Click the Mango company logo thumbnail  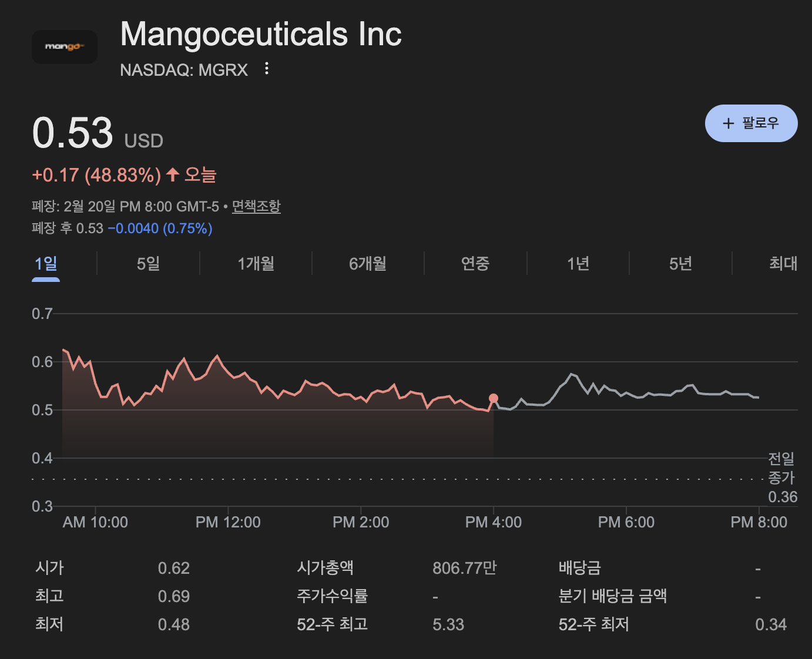pyautogui.click(x=65, y=46)
